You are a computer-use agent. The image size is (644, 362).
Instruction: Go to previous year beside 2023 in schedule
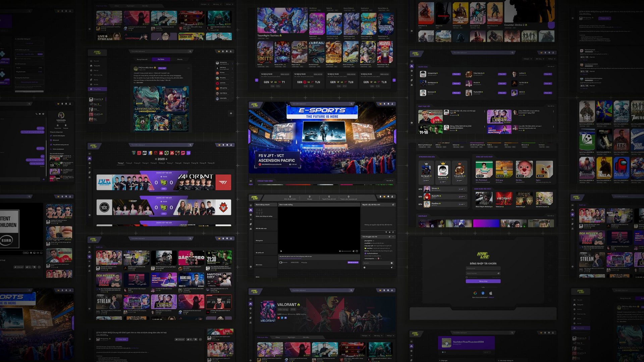point(156,159)
